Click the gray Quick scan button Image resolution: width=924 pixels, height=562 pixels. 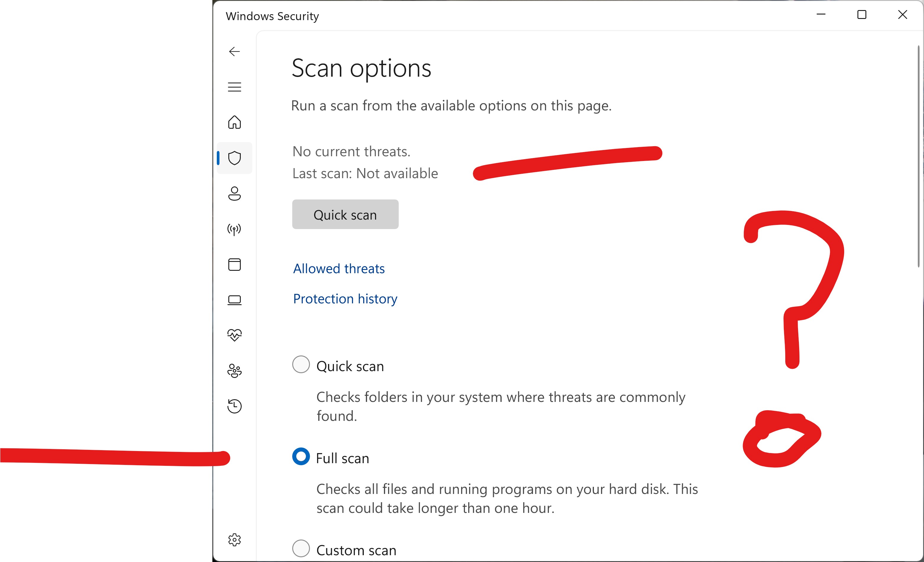pyautogui.click(x=345, y=214)
